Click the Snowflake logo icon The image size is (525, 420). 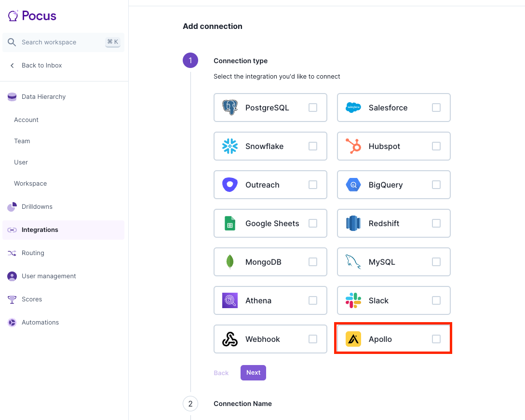tap(230, 146)
